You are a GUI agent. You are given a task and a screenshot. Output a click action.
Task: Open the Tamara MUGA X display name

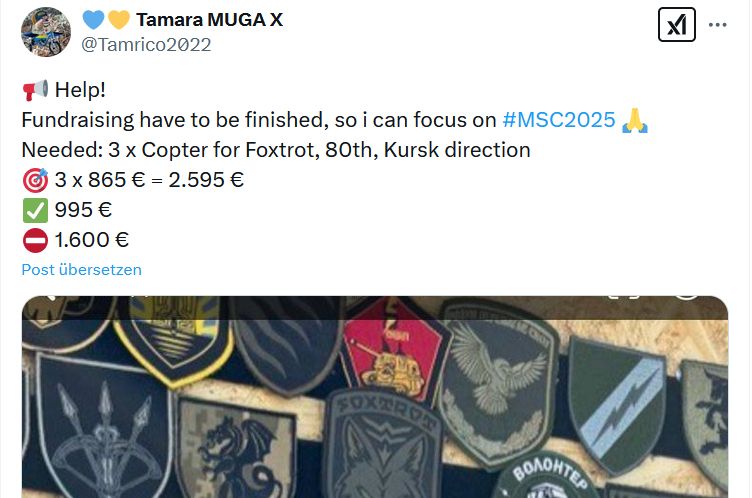(210, 20)
